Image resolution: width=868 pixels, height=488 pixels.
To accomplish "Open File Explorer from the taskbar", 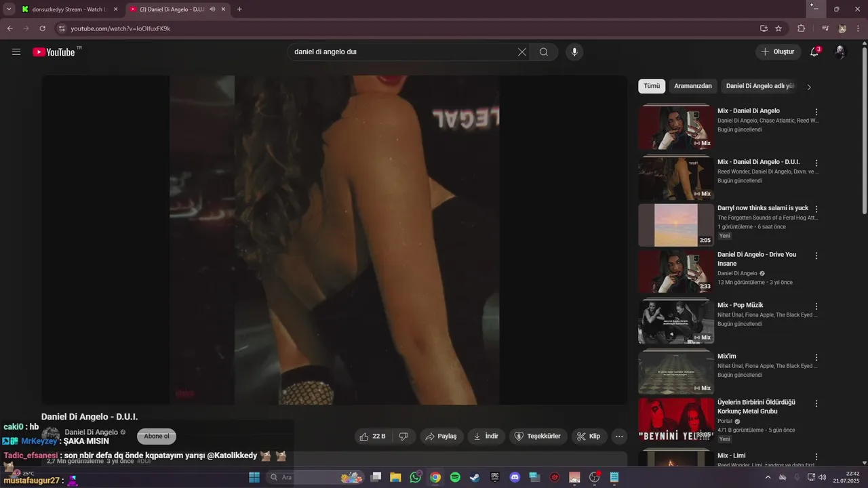I will [x=395, y=477].
